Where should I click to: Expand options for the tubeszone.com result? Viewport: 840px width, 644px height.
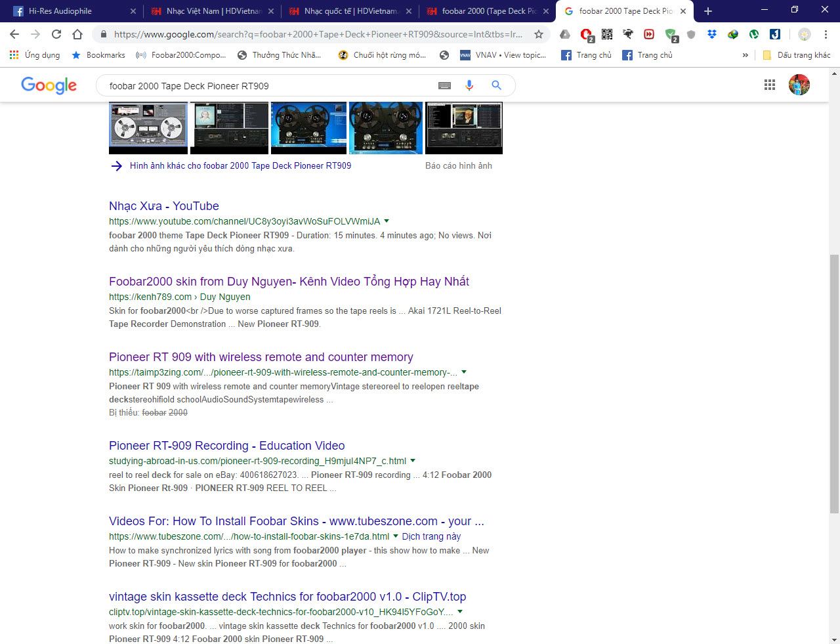pyautogui.click(x=396, y=536)
